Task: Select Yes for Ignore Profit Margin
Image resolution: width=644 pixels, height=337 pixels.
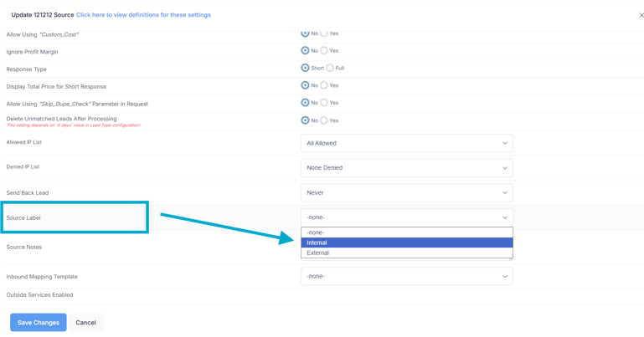Action: coord(324,51)
